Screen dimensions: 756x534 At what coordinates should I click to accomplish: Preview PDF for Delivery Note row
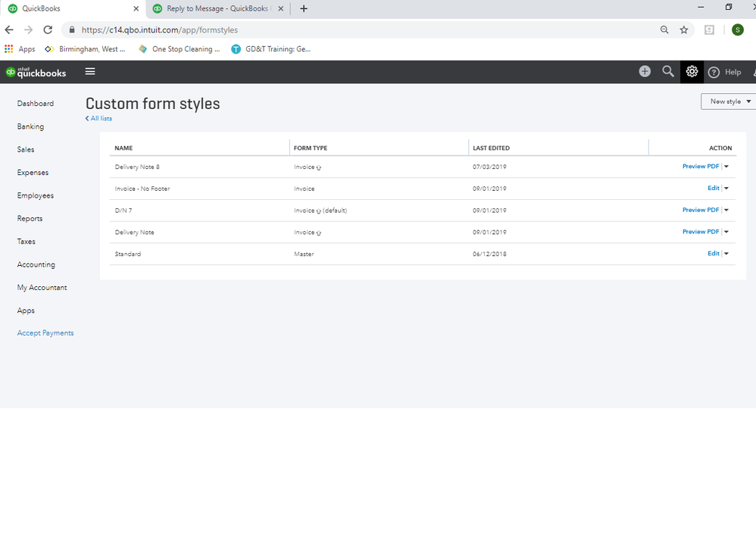pyautogui.click(x=701, y=231)
